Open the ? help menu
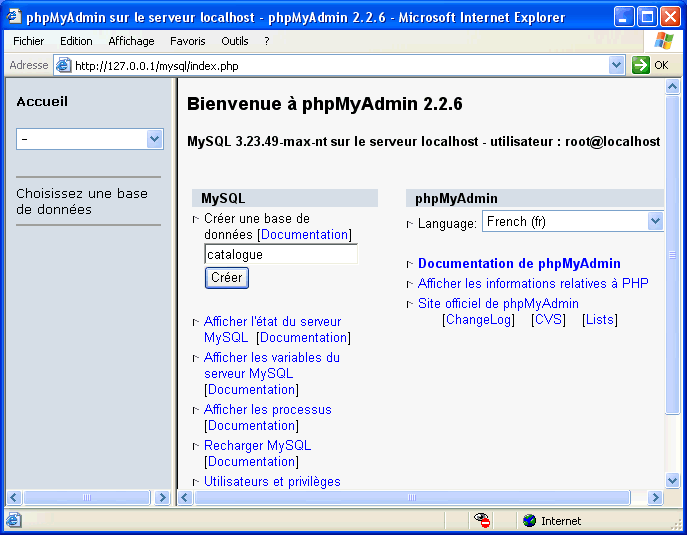The image size is (687, 535). pyautogui.click(x=266, y=41)
